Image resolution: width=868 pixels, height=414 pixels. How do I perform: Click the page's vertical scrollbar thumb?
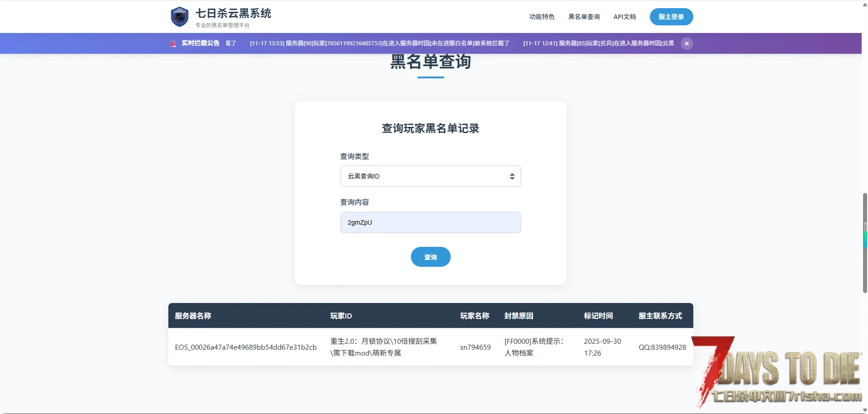tap(865, 242)
